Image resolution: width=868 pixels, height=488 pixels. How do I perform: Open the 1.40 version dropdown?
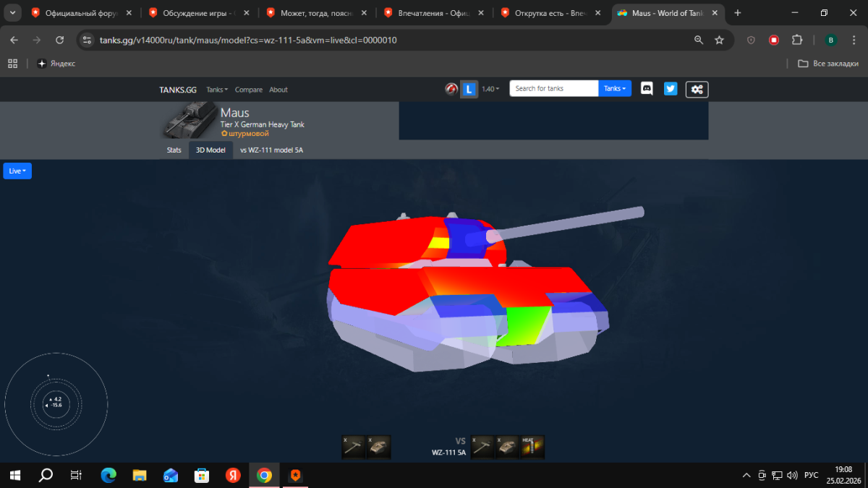click(x=490, y=89)
